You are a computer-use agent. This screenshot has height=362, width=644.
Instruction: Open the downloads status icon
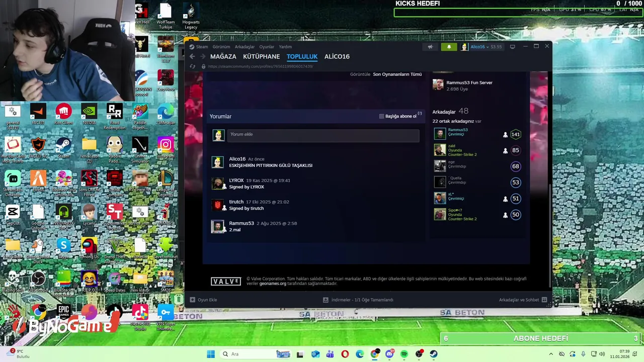coord(326,300)
